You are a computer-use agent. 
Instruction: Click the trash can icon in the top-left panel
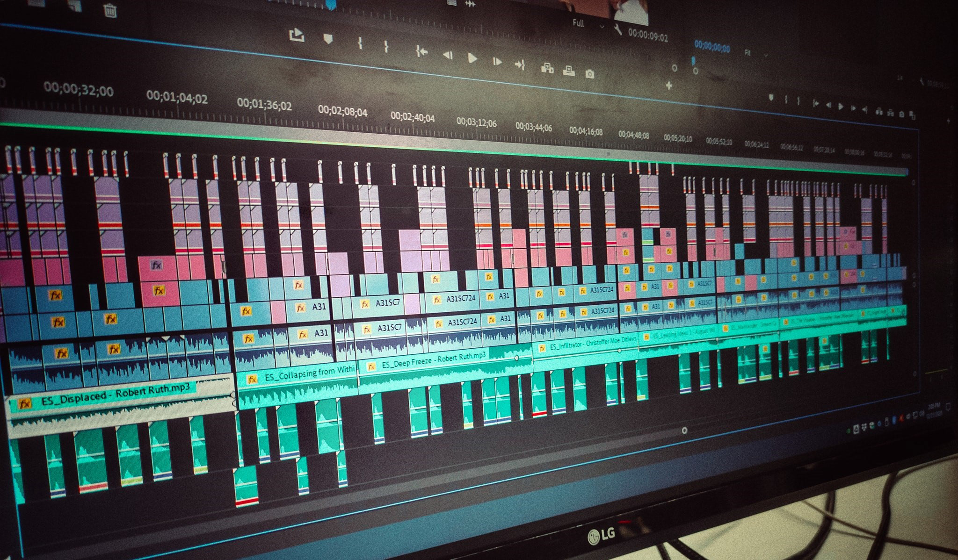point(110,11)
